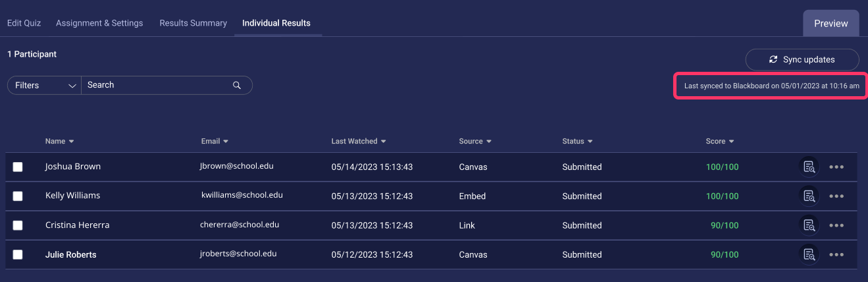Open view-answers icon for Cristina Hererra
The image size is (868, 282).
pos(809,225)
